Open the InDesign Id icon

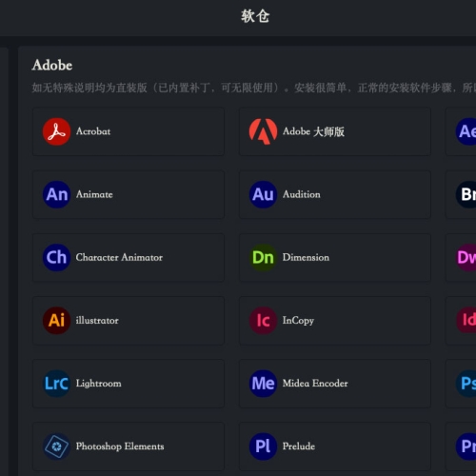click(x=466, y=320)
